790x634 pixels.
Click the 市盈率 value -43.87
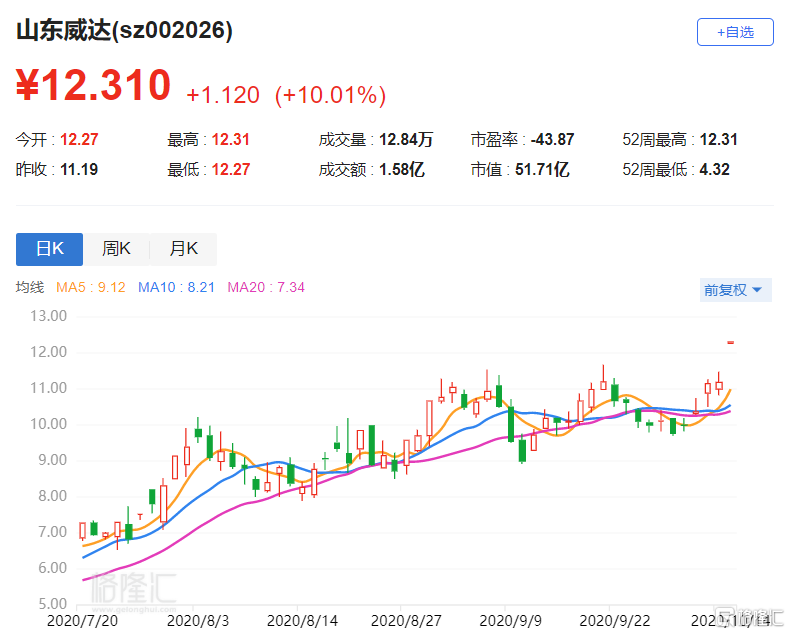click(x=552, y=140)
